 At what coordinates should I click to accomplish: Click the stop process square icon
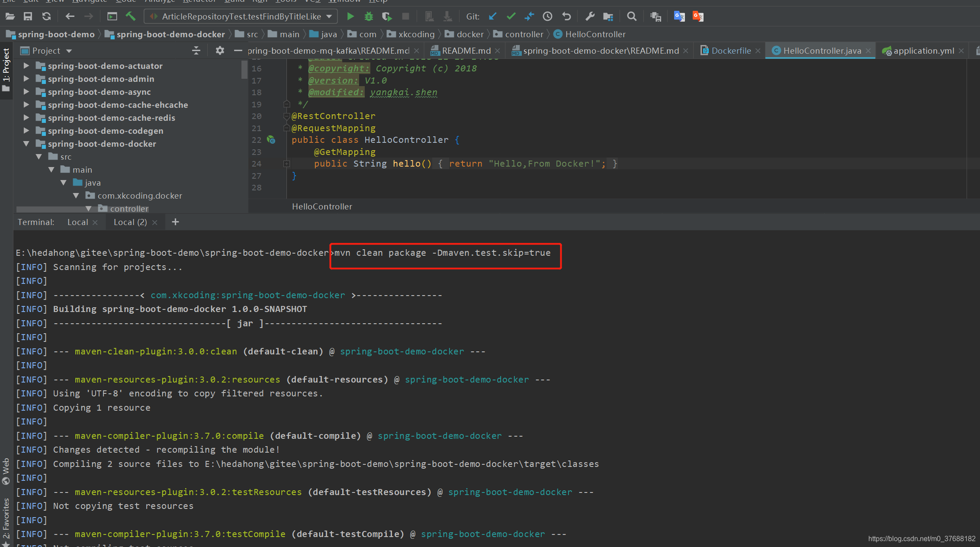tap(405, 16)
